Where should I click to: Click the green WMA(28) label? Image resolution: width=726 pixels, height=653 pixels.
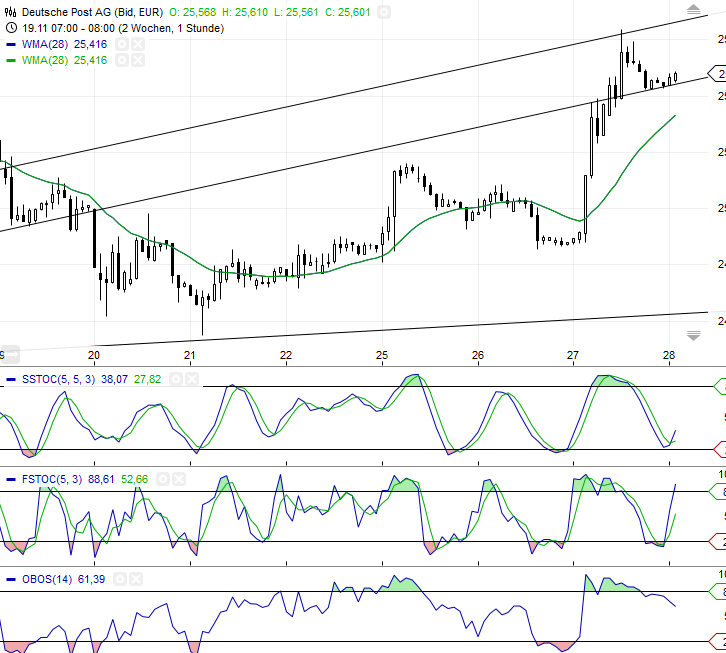tap(45, 60)
